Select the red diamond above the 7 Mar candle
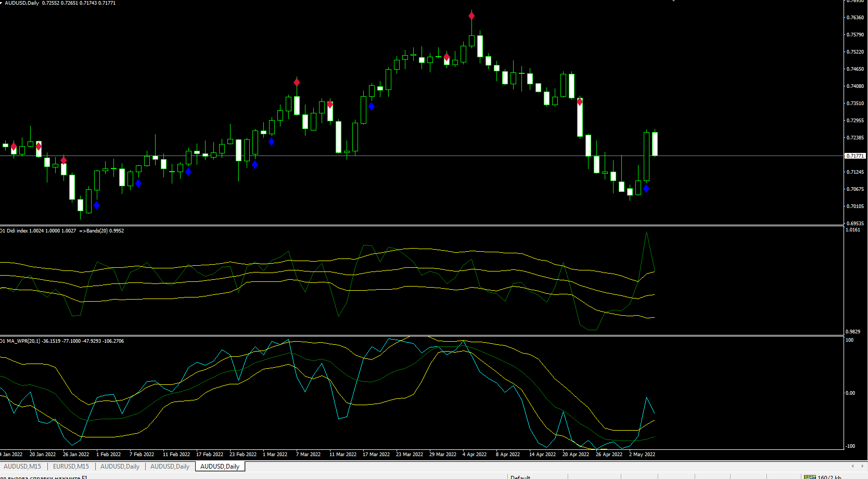The height and width of the screenshot is (479, 868). click(297, 82)
